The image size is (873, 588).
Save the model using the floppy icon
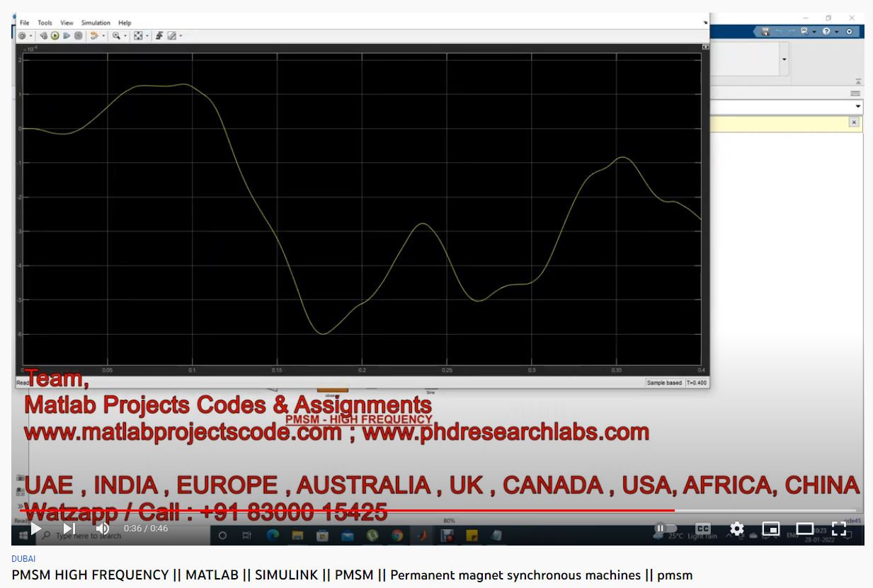pos(765,32)
